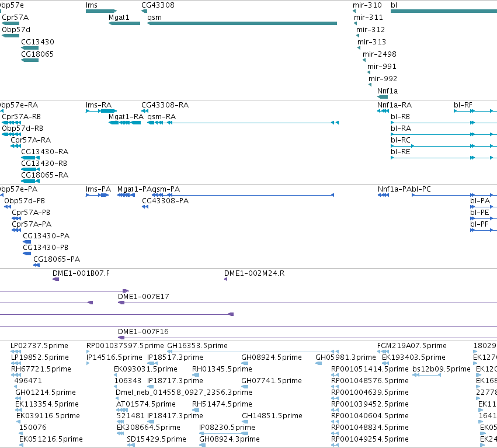This screenshot has height=448, width=497.
Task: Click bl-RA transcript label
Action: coord(401,129)
